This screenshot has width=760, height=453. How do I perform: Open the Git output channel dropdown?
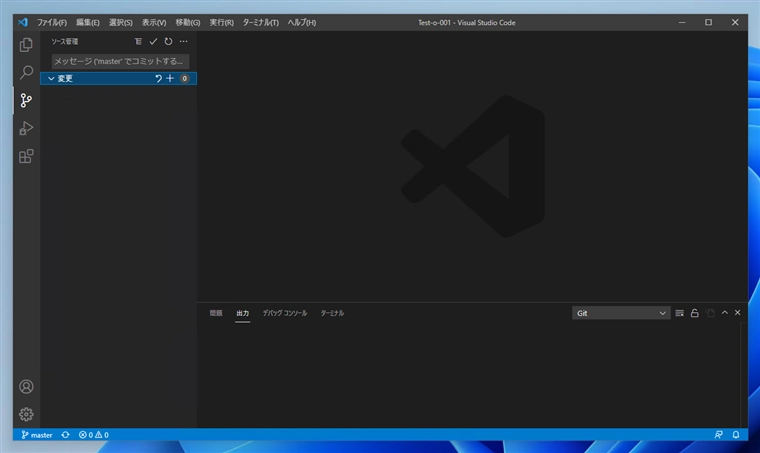621,313
